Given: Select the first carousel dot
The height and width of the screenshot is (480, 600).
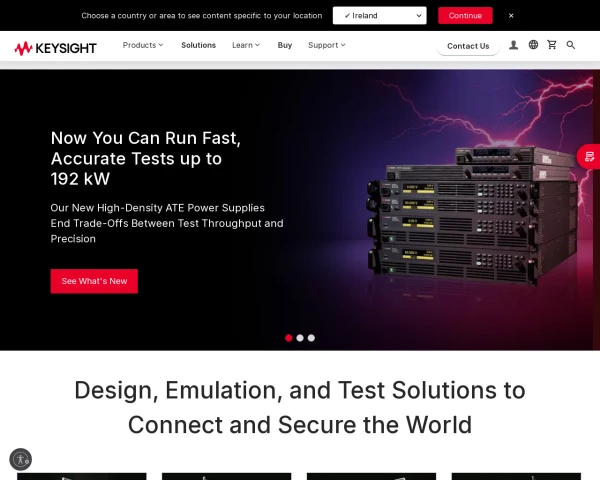Looking at the screenshot, I should point(289,338).
